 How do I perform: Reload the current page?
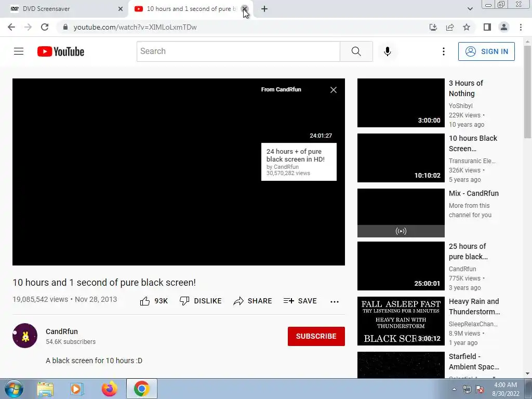45,27
